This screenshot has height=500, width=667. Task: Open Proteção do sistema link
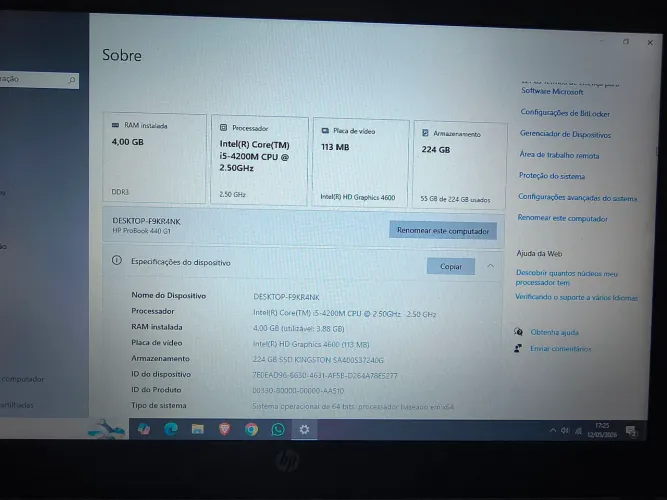552,176
